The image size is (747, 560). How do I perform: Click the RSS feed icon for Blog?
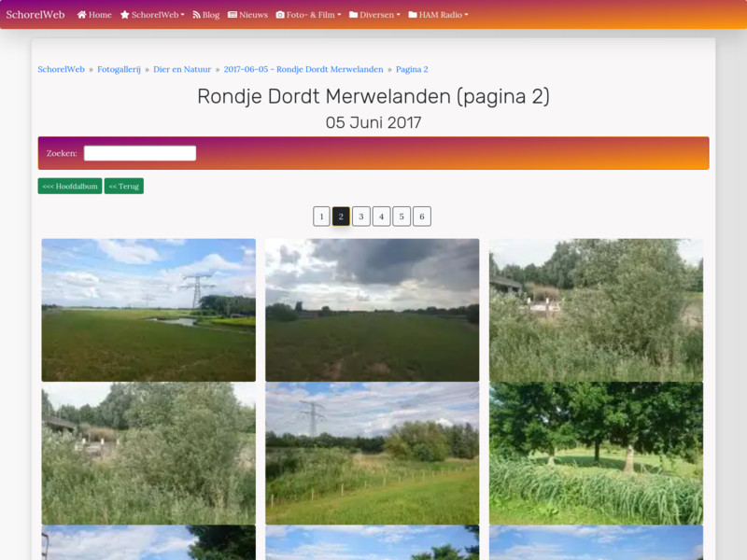point(196,15)
